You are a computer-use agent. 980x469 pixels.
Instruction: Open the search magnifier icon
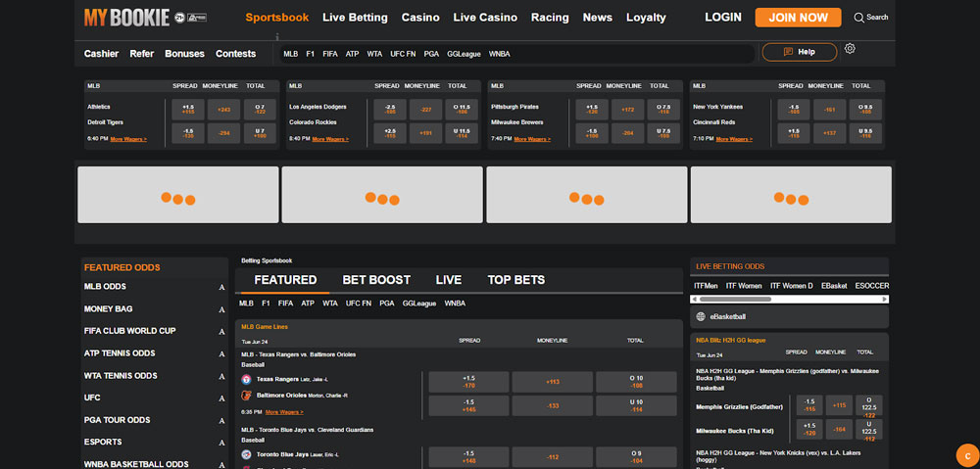coord(859,18)
